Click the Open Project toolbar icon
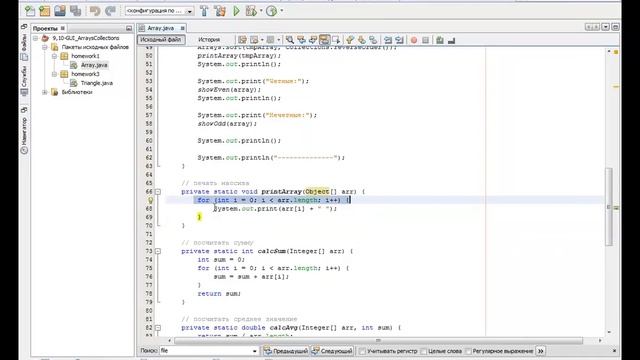 (60, 11)
